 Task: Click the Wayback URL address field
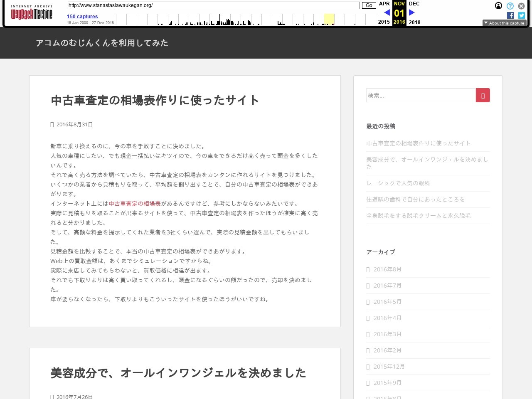214,5
